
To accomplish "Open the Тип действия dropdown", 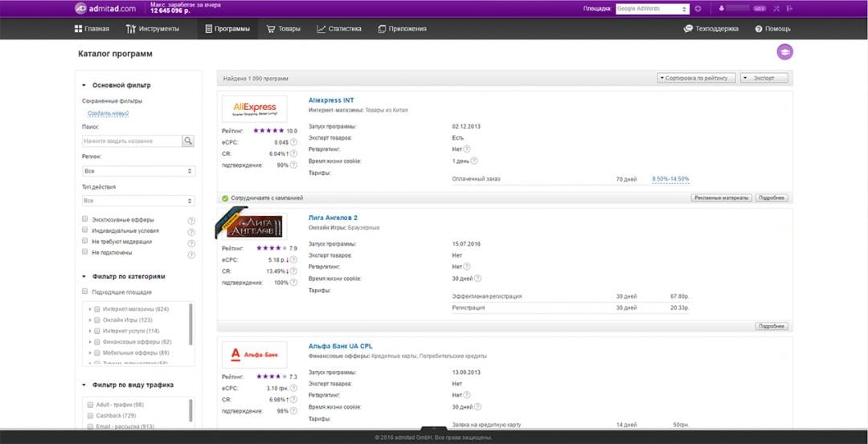I will coord(138,201).
